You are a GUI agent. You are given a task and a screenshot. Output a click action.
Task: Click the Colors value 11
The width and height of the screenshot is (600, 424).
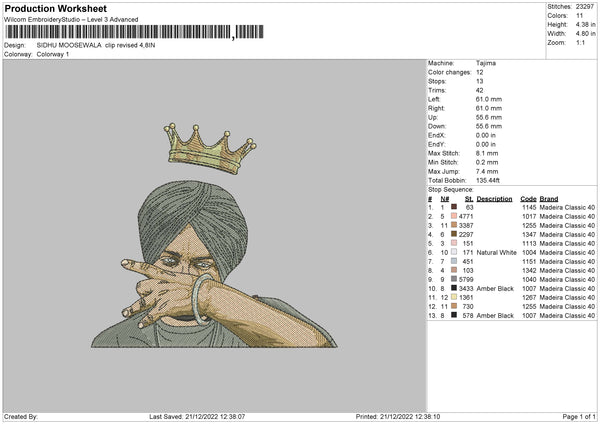pyautogui.click(x=579, y=16)
